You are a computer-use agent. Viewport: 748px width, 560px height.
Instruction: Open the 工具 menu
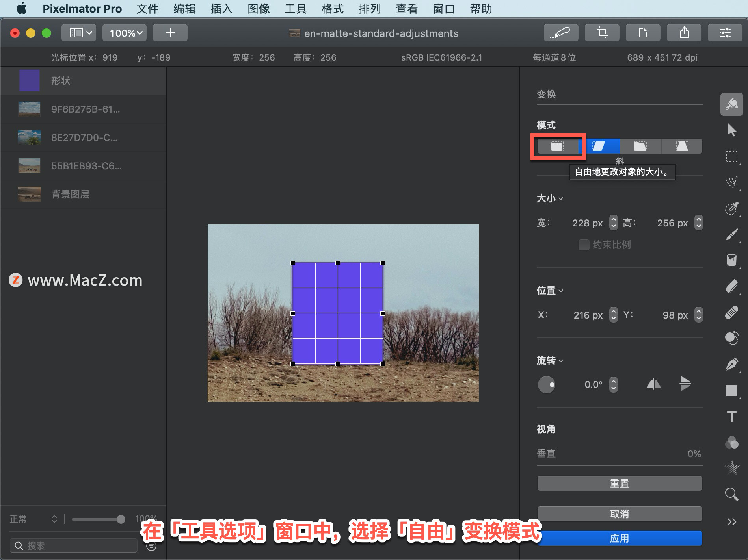[x=296, y=9]
